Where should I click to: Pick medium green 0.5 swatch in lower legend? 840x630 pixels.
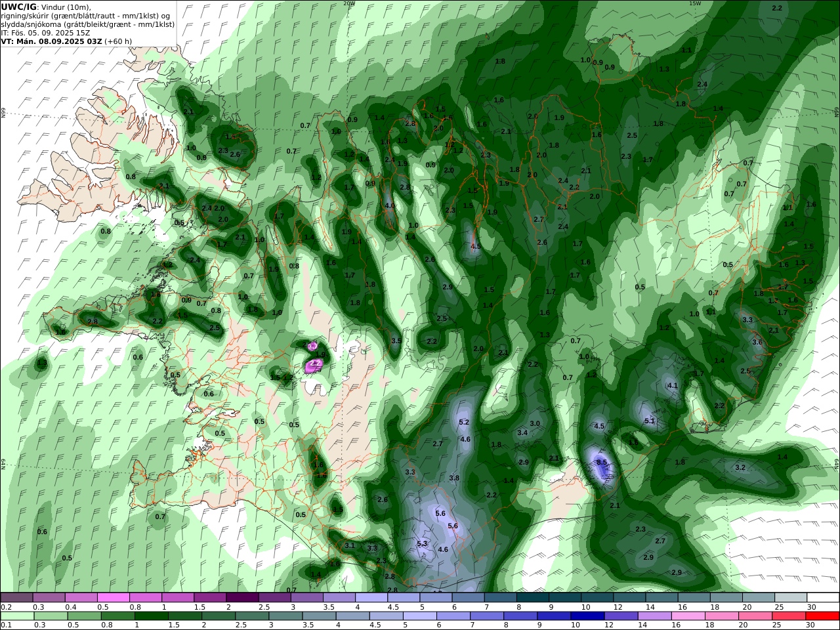point(85,616)
